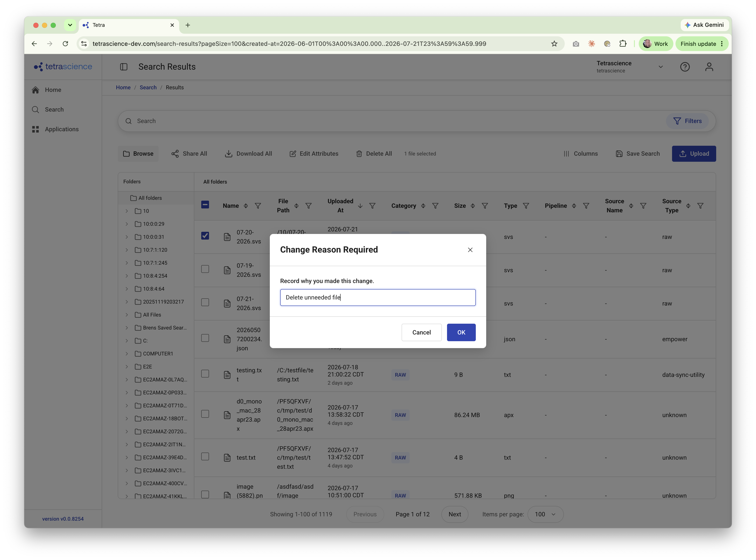Open the Items per page dropdown
The height and width of the screenshot is (560, 756).
click(545, 514)
